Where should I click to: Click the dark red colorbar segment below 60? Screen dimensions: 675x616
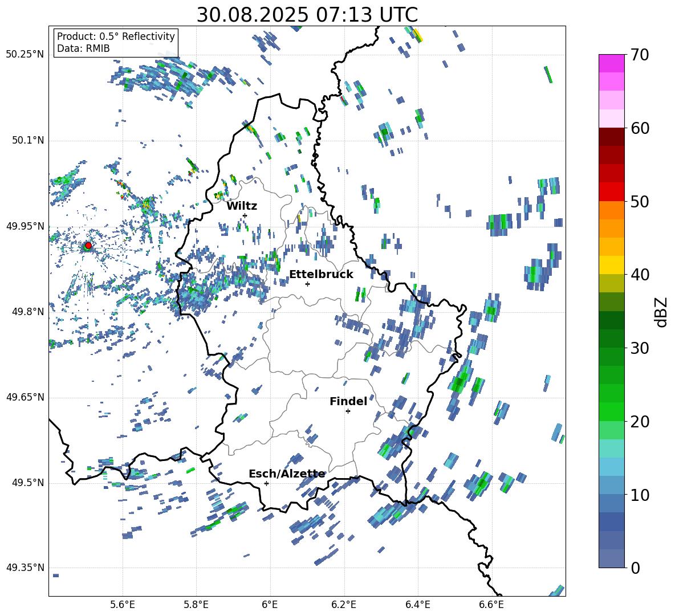pyautogui.click(x=611, y=136)
